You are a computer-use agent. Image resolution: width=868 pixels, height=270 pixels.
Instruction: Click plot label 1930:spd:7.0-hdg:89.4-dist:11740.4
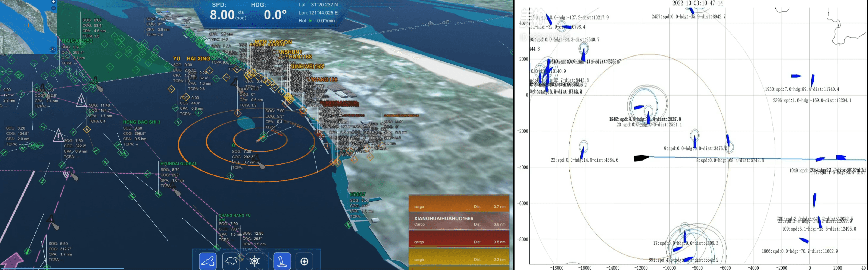click(x=802, y=89)
